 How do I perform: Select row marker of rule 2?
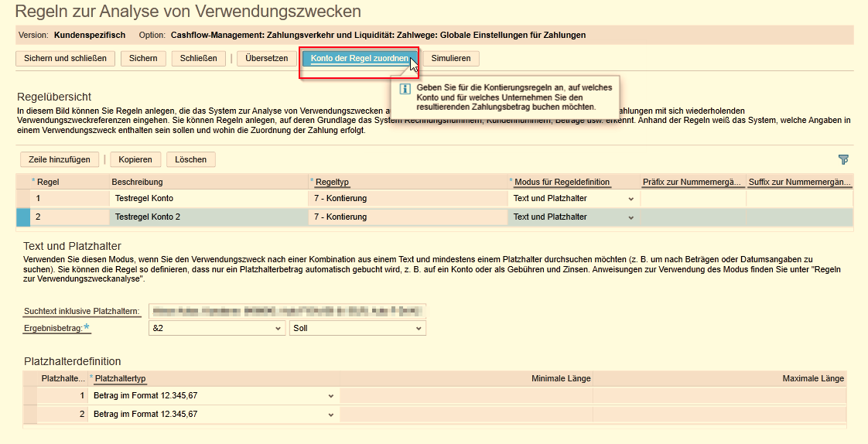(23, 217)
